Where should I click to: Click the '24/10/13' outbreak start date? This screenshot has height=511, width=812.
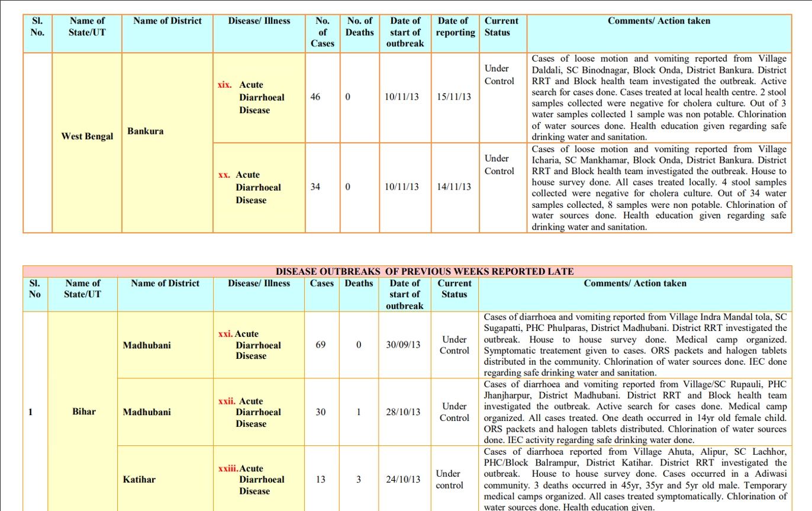coord(403,479)
